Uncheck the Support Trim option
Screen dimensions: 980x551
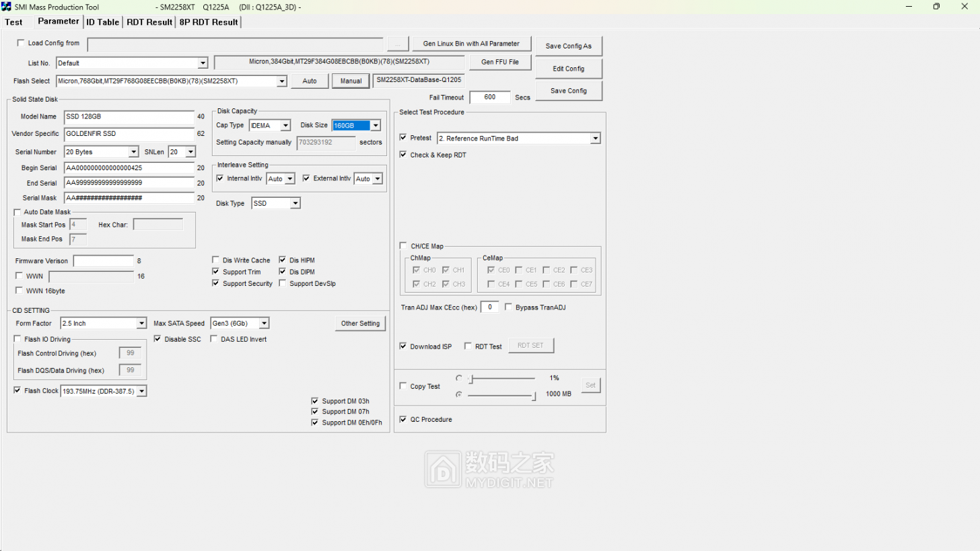(x=216, y=271)
